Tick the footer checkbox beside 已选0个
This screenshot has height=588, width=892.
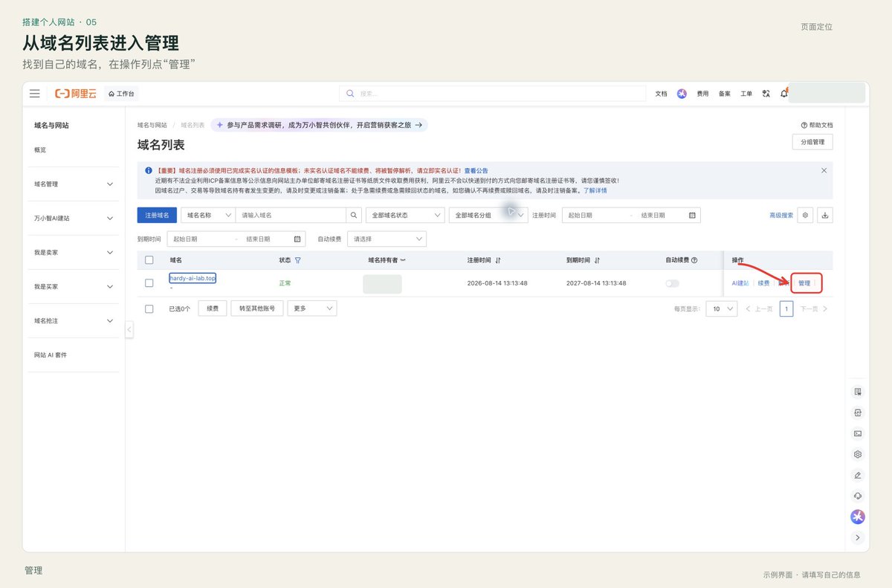(x=149, y=308)
